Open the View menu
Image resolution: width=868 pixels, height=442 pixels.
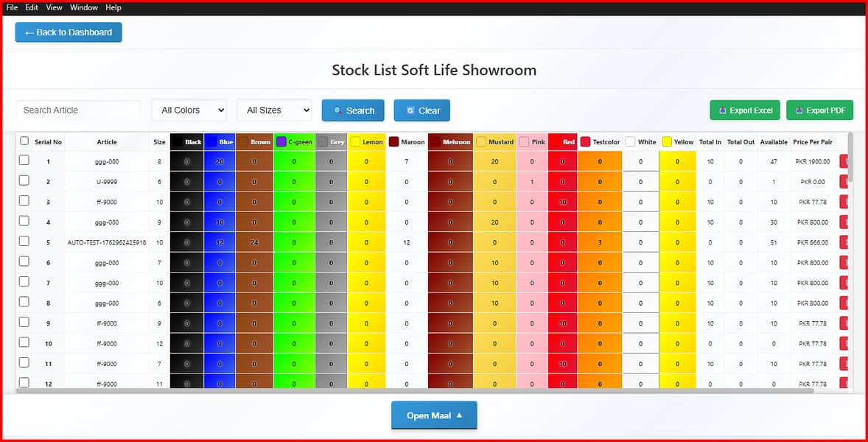54,7
